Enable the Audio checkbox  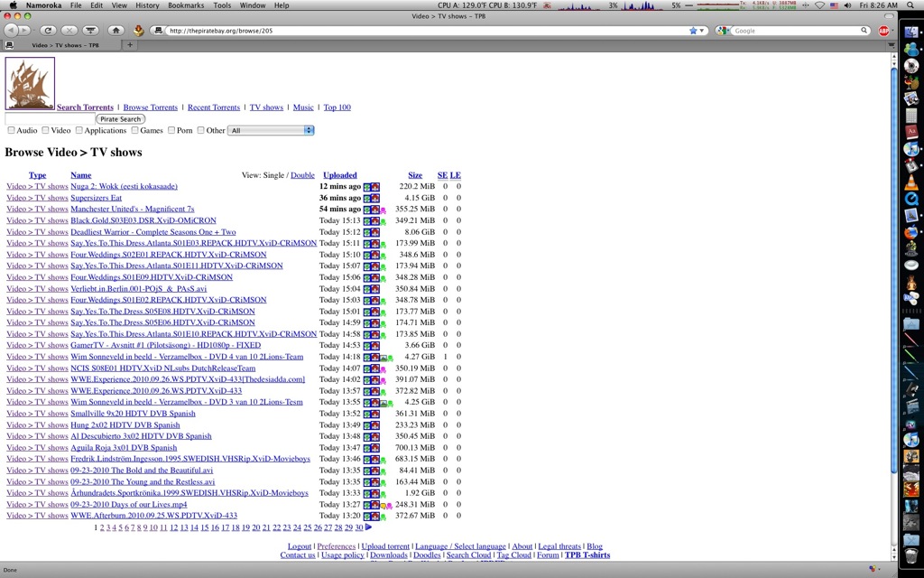pos(11,130)
